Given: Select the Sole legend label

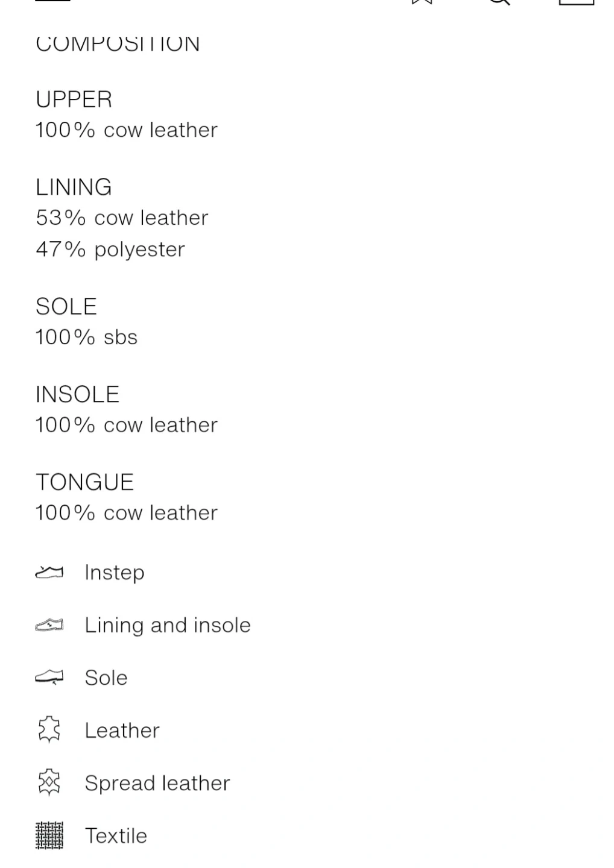Looking at the screenshot, I should (x=106, y=678).
